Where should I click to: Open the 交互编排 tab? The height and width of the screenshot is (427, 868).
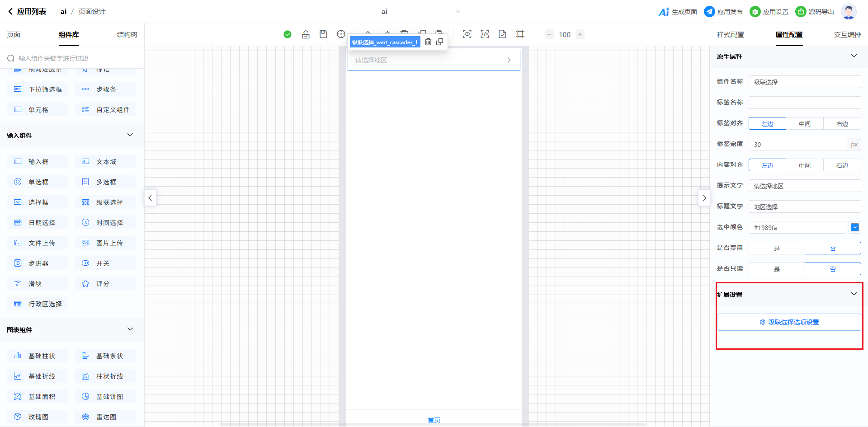847,35
